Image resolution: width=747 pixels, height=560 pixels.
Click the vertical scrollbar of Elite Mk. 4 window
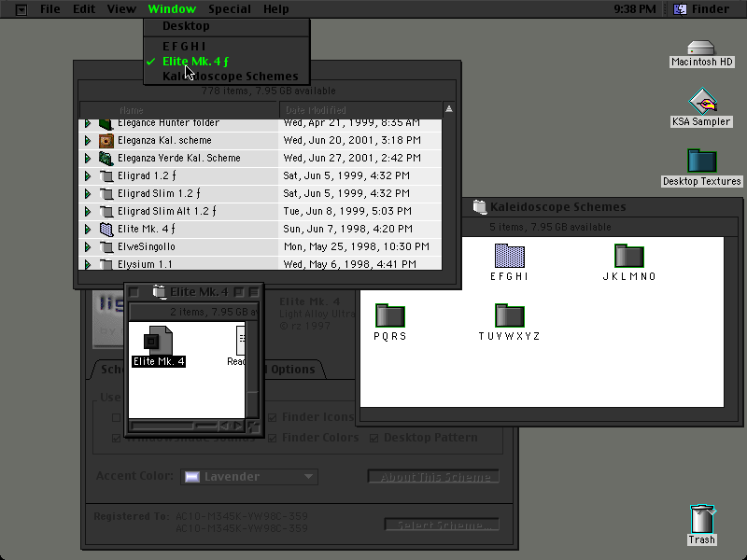pos(253,370)
